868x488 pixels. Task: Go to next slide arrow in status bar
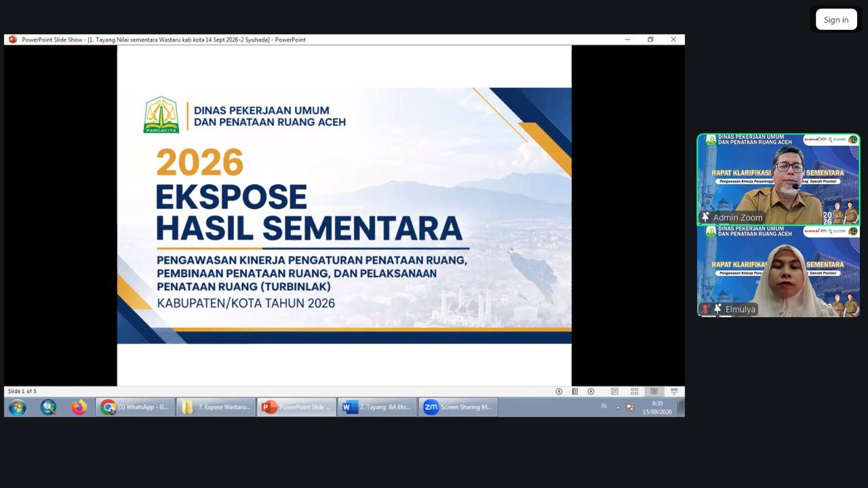click(x=591, y=391)
